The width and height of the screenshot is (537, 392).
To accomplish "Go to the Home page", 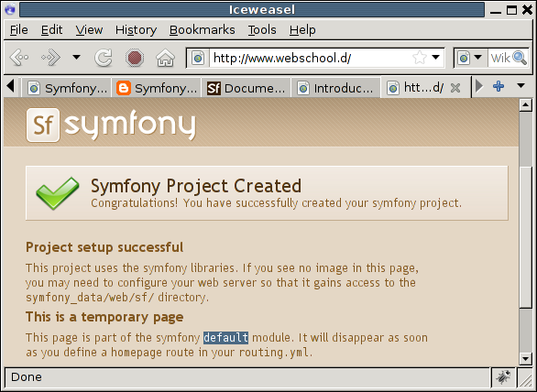I will pos(166,58).
